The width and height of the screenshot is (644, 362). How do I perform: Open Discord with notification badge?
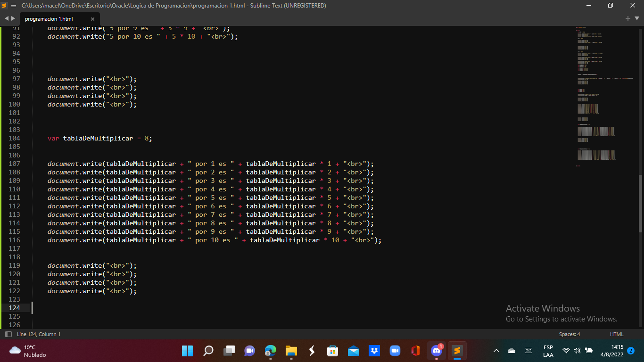437,351
